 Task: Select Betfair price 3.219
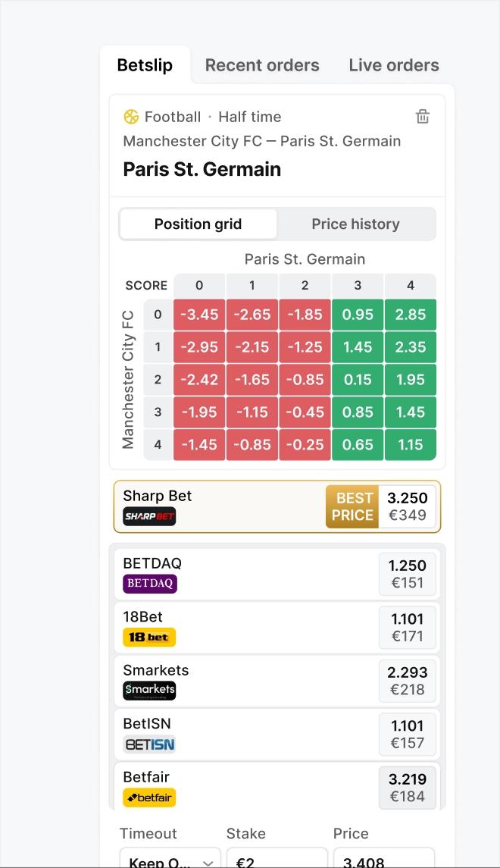(x=408, y=788)
